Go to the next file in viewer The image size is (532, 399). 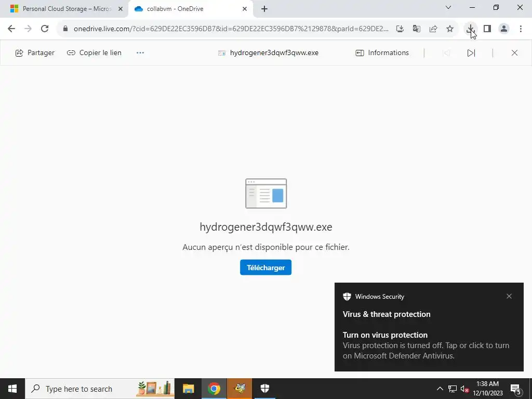(x=471, y=53)
